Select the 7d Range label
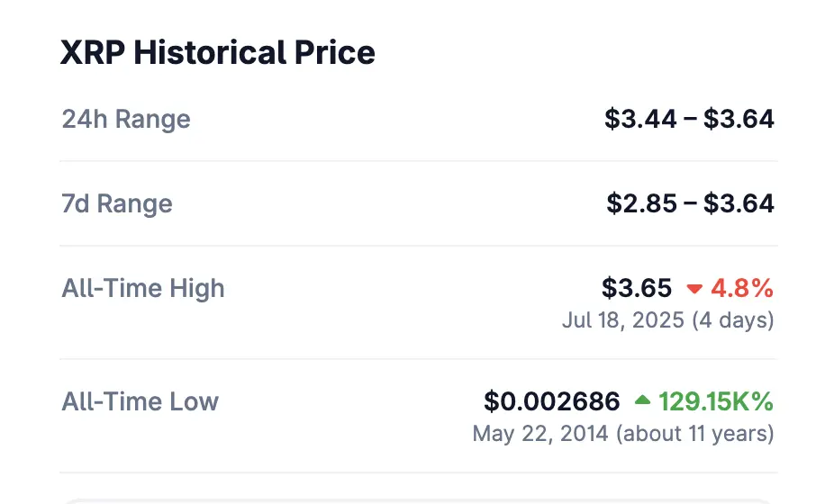 [x=117, y=202]
